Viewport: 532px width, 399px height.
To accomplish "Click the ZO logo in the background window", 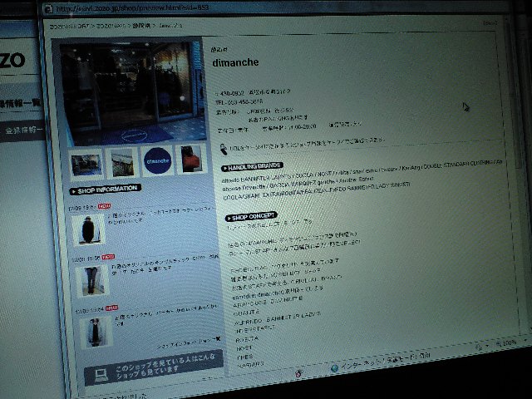I will point(12,61).
